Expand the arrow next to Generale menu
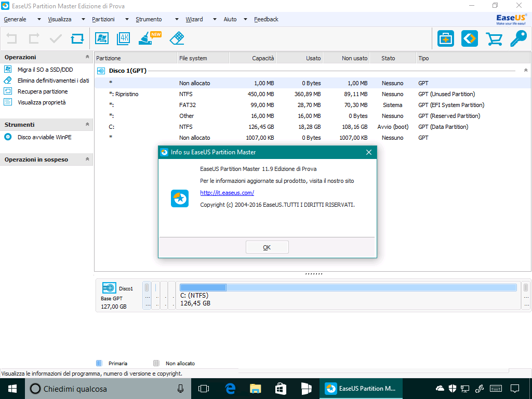 [x=39, y=19]
